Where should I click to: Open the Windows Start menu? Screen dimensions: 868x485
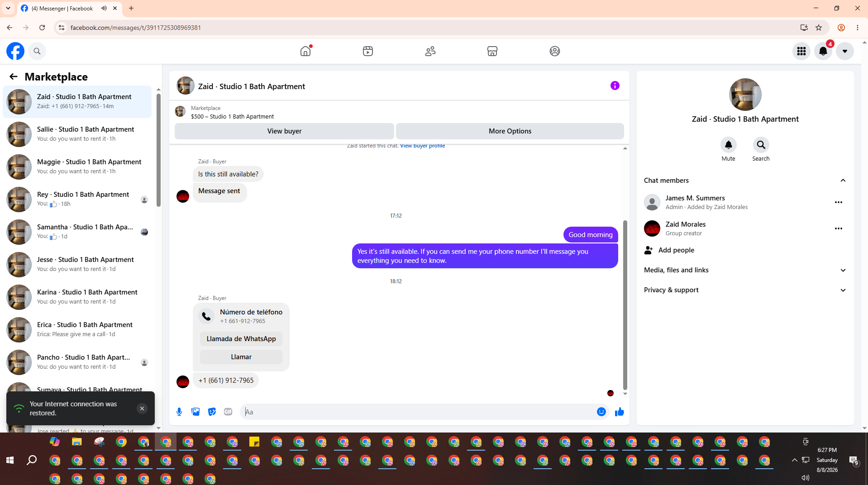(10, 460)
